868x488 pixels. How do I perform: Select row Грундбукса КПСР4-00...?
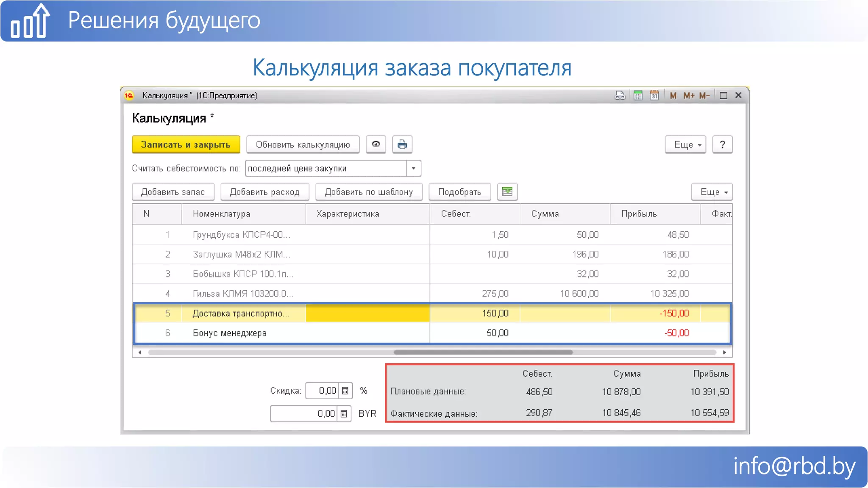pos(432,235)
